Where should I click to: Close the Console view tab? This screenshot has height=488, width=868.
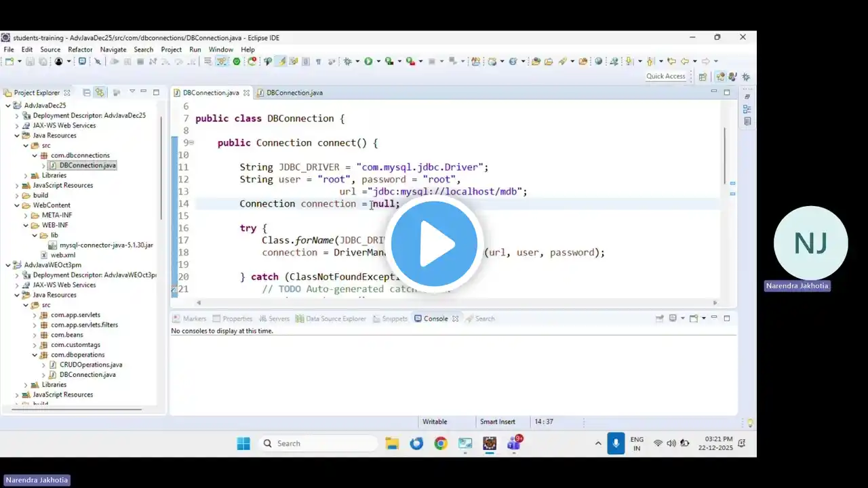pos(456,319)
